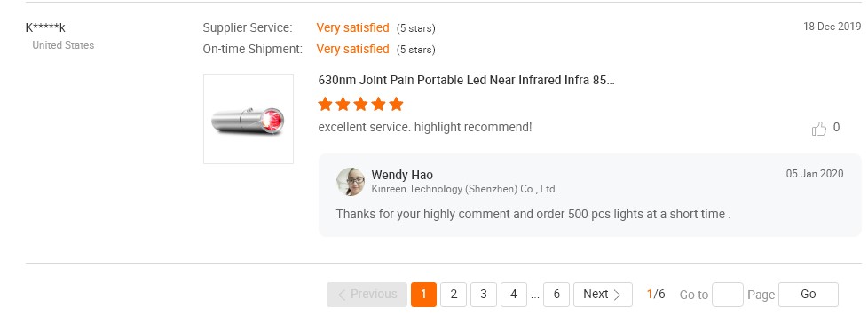Click the Wendy Hao name

tap(402, 176)
